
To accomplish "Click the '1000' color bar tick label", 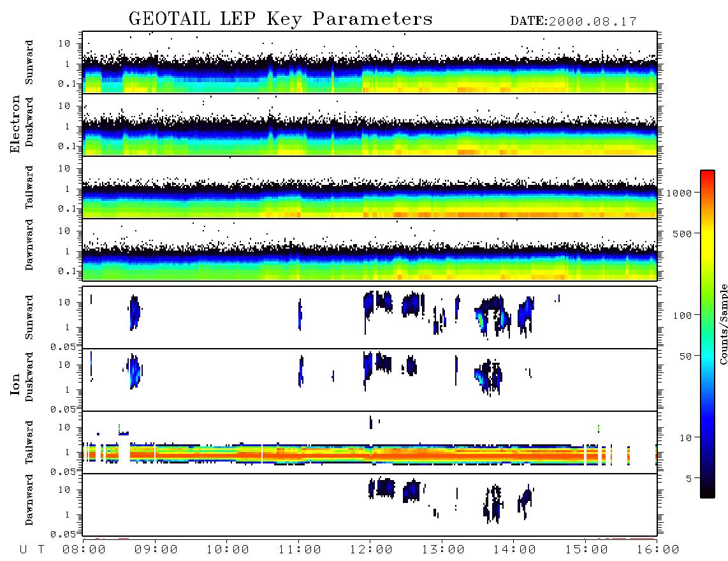I will 680,193.
